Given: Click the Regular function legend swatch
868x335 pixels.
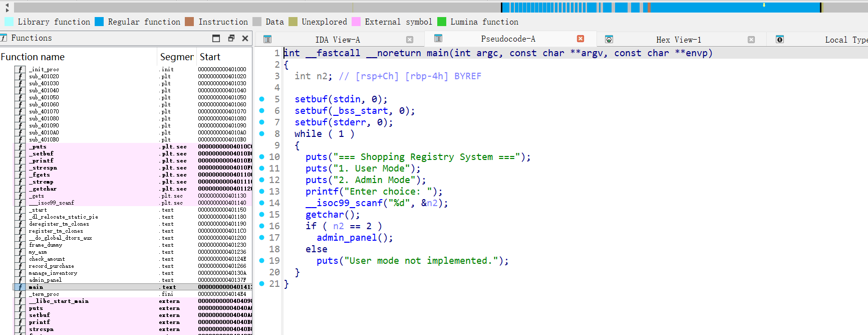Looking at the screenshot, I should click(x=99, y=22).
